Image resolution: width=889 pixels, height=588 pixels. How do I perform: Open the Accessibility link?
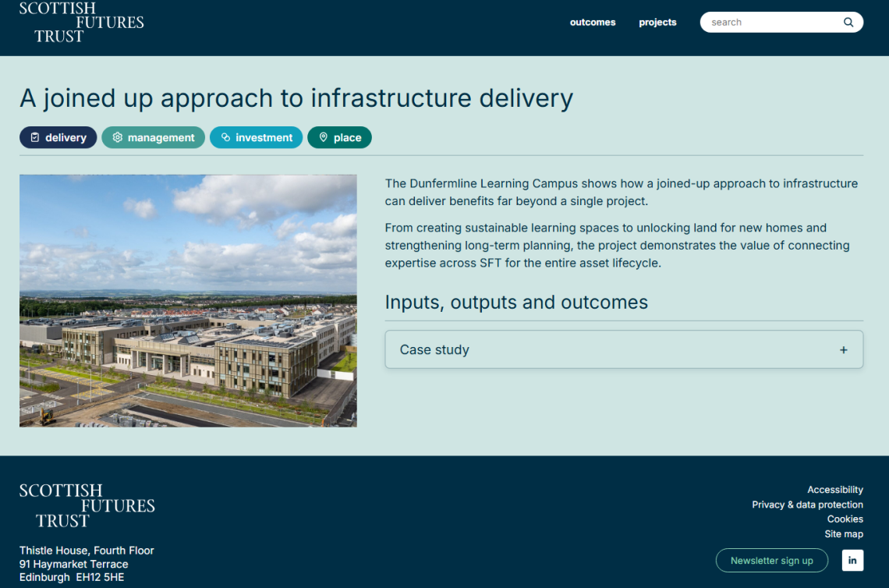pyautogui.click(x=835, y=489)
